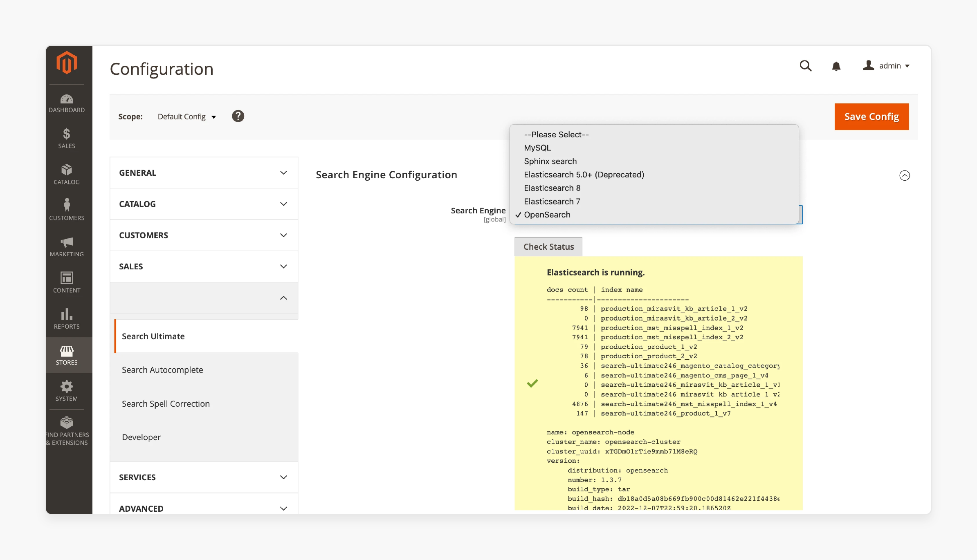Click 'production_mirasvit_kb_article_1_v2' index row

(x=663, y=309)
